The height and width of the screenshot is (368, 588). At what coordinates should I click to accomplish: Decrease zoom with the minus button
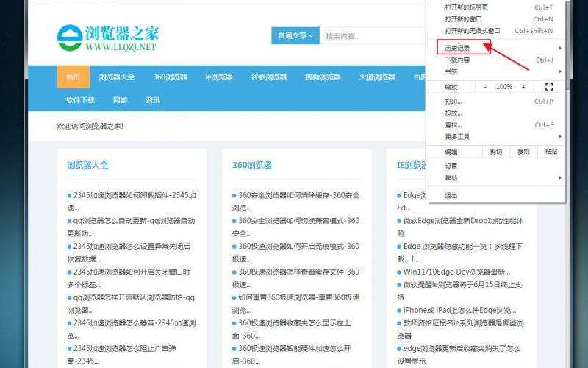click(485, 87)
